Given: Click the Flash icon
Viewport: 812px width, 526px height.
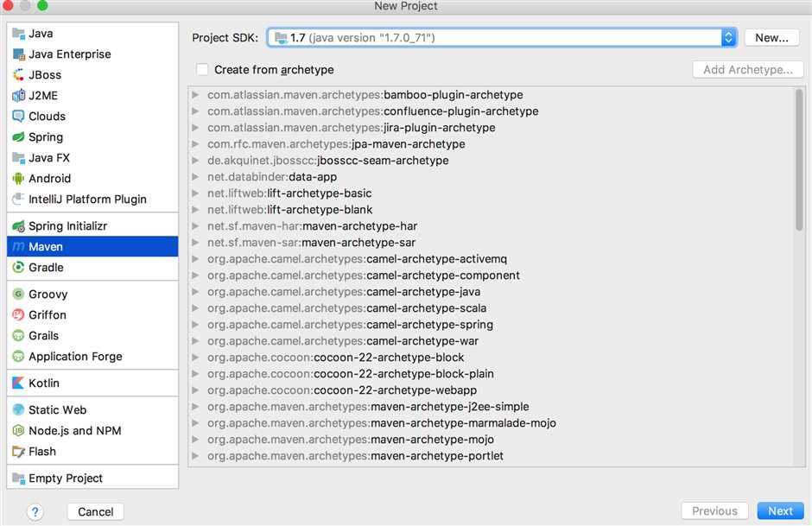Looking at the screenshot, I should (x=18, y=452).
